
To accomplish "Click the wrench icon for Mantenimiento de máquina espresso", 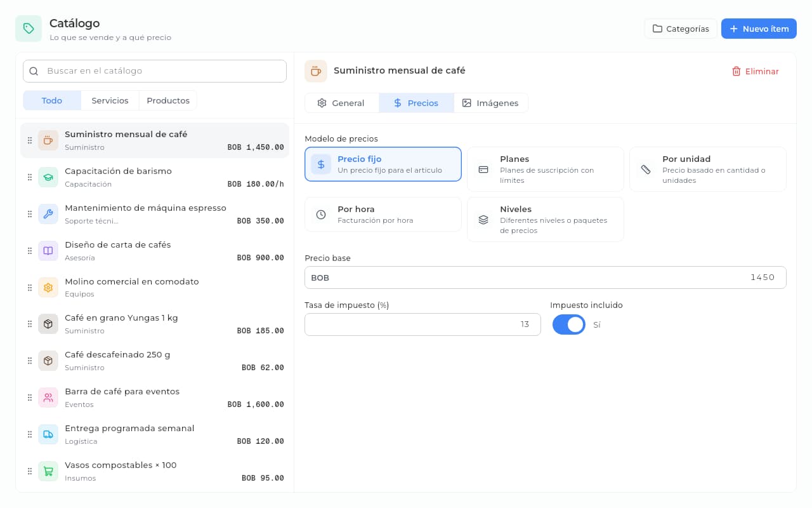I will (x=48, y=214).
